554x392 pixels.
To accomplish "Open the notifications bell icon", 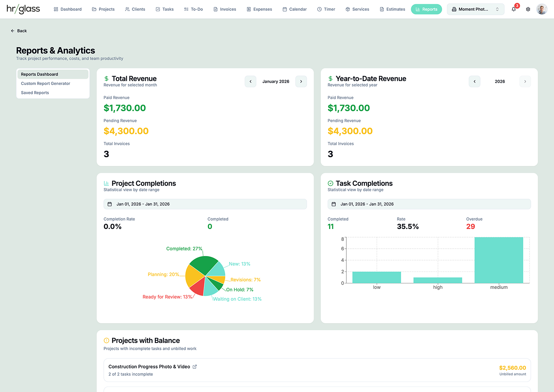I will pos(514,9).
